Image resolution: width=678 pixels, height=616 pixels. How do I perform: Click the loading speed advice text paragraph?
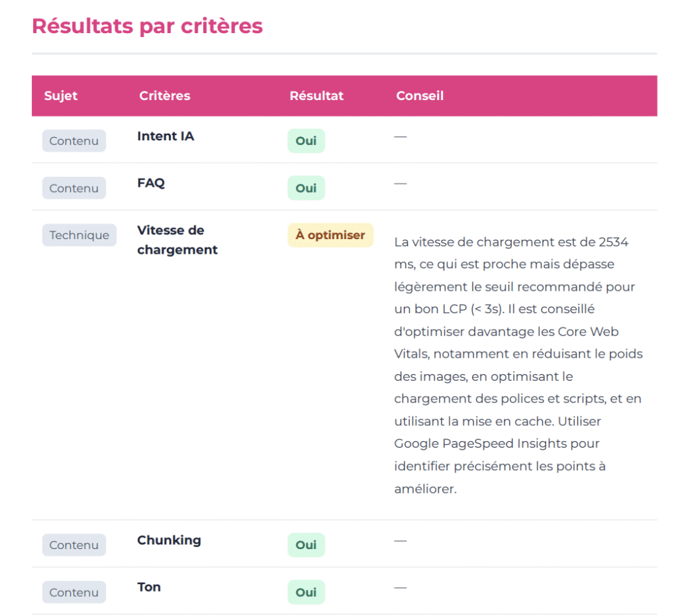[x=518, y=364]
